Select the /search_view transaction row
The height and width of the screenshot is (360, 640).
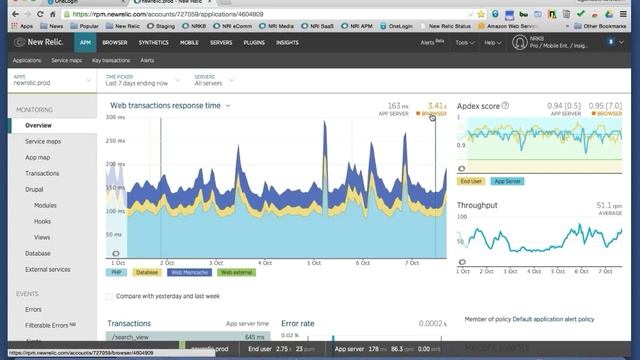[x=188, y=337]
